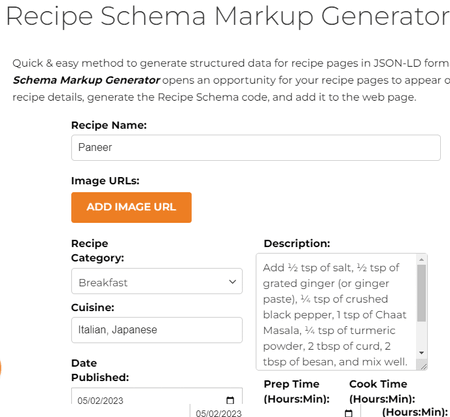Click the Image URLs label

[105, 181]
